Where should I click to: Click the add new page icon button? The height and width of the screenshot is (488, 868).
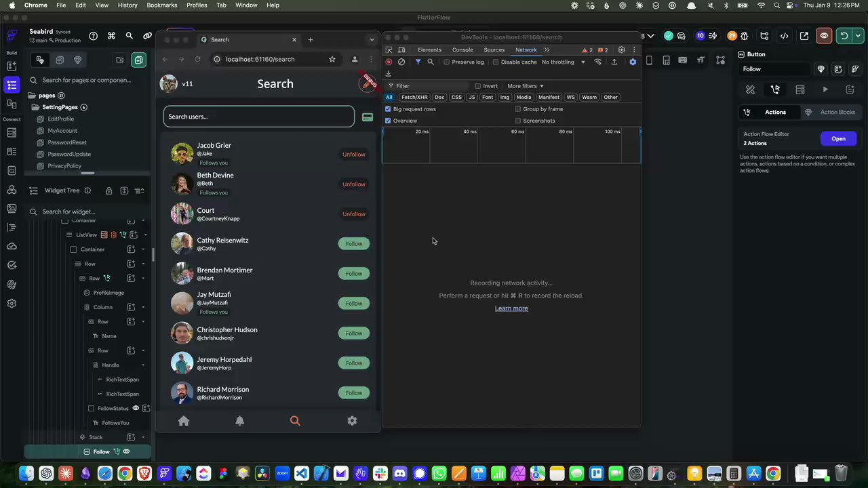pos(138,60)
